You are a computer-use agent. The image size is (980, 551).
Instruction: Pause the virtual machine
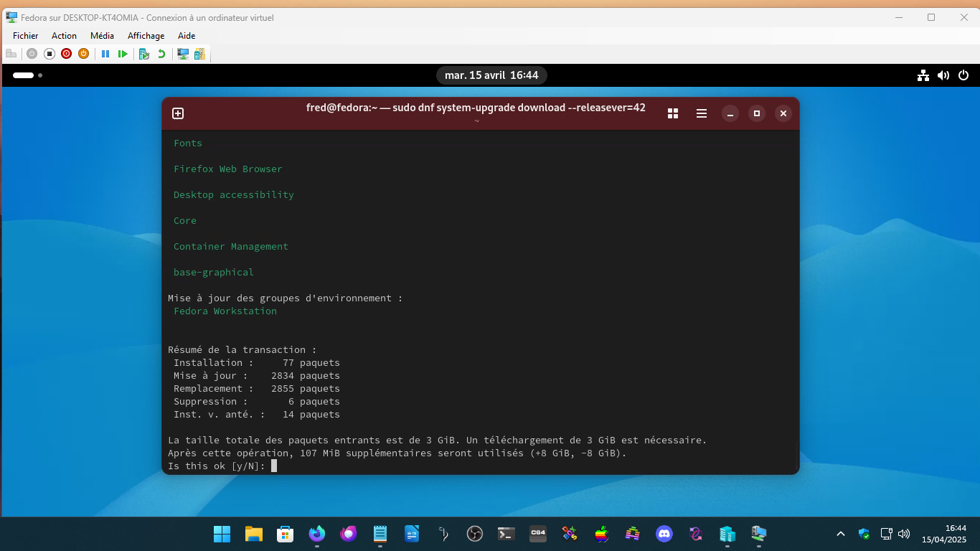(x=105, y=54)
